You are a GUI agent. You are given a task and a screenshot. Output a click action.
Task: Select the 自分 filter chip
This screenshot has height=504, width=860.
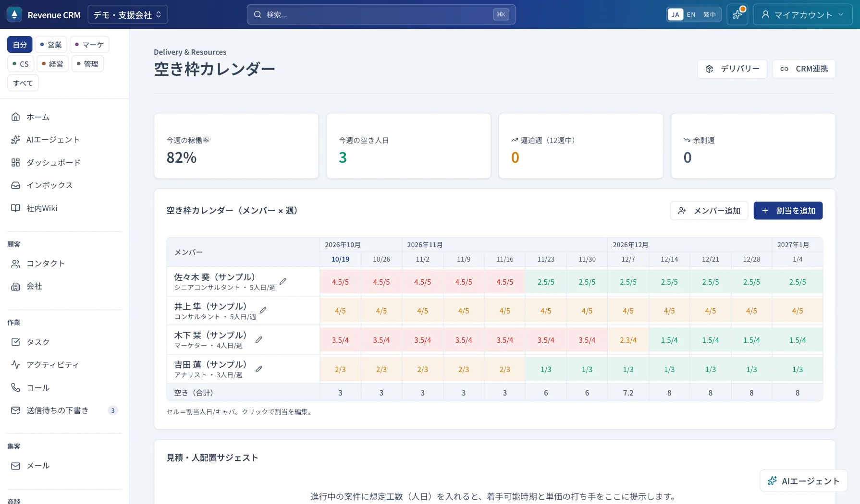coord(20,45)
